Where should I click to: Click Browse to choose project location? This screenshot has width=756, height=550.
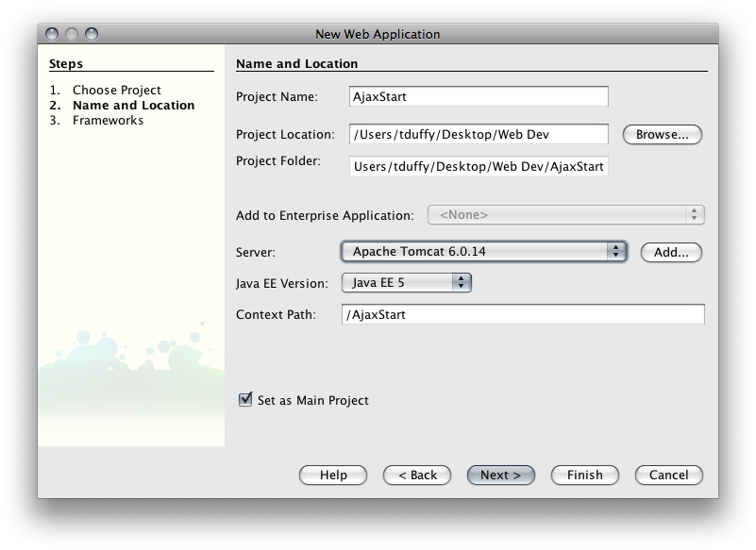click(x=662, y=135)
